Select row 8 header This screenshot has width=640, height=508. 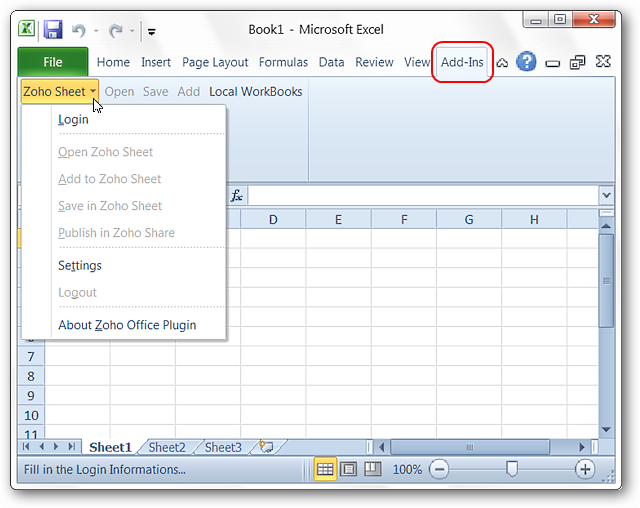coord(31,376)
